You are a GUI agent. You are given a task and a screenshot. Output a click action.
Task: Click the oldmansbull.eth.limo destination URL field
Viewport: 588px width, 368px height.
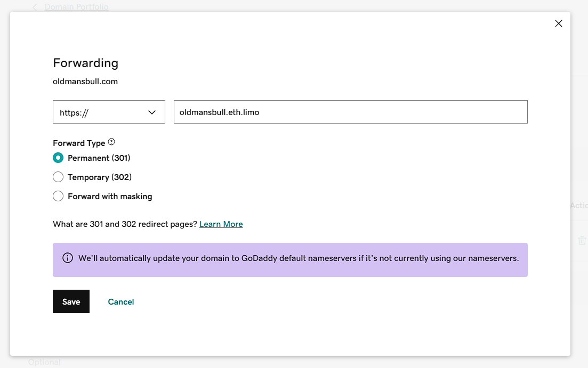tap(350, 112)
